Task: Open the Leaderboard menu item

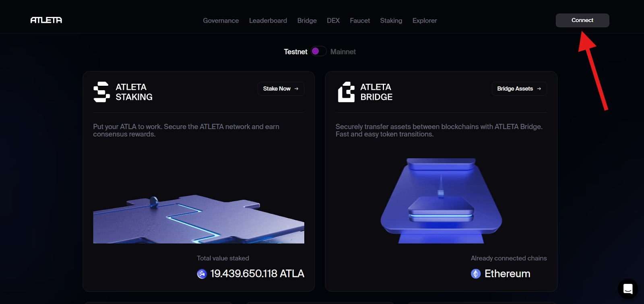Action: point(268,21)
